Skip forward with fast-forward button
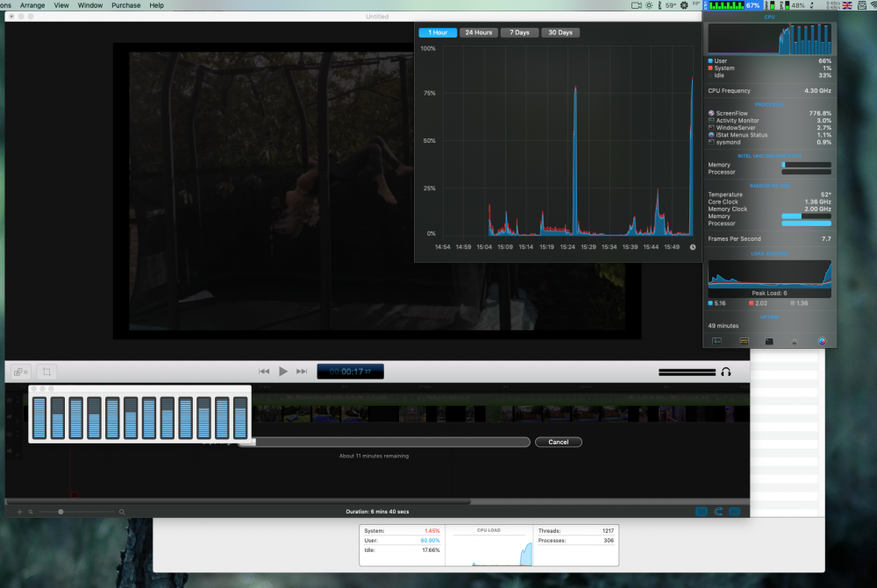This screenshot has height=588, width=877. [302, 372]
